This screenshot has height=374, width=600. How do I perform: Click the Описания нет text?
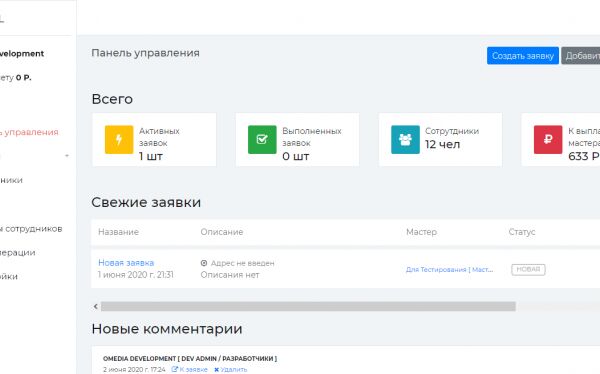[x=230, y=275]
